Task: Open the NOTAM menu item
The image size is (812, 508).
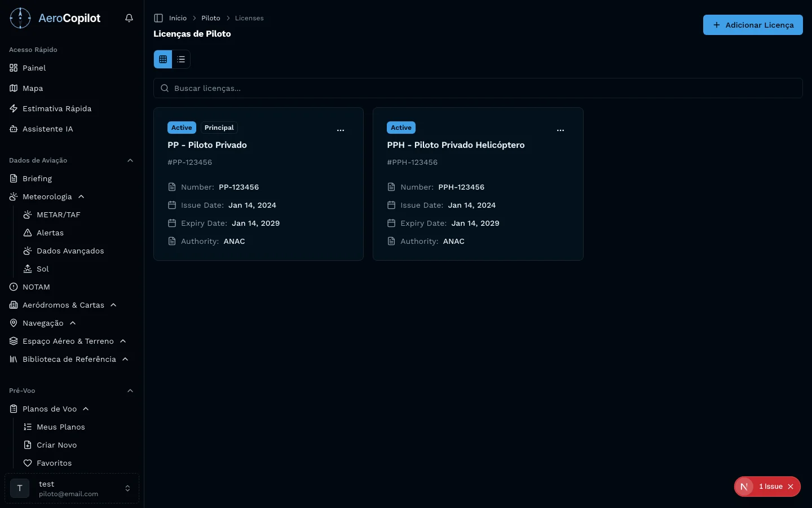Action: pos(36,287)
